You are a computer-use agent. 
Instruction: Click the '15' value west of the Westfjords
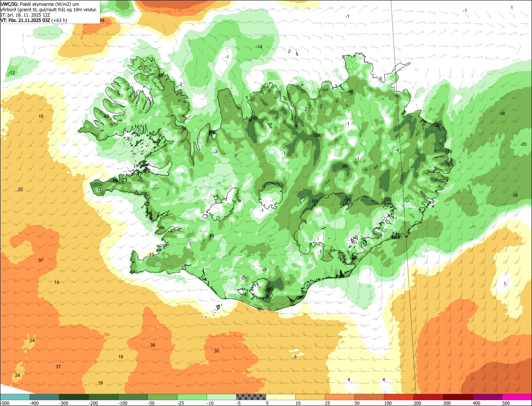pos(41,116)
